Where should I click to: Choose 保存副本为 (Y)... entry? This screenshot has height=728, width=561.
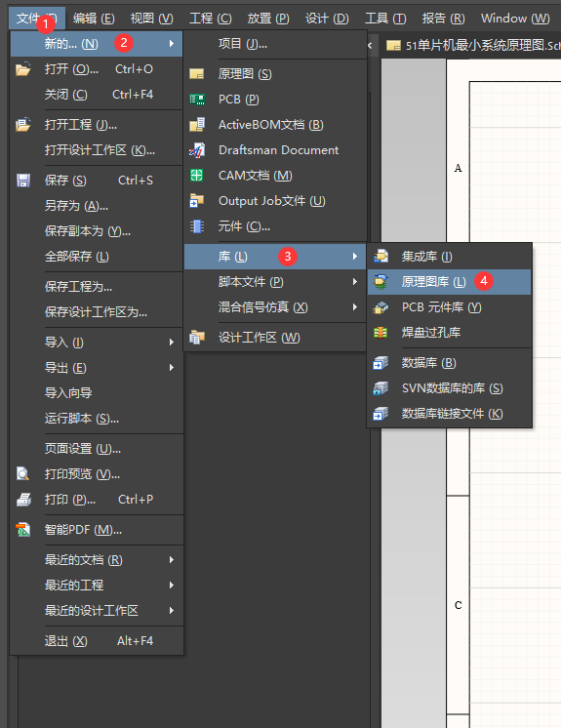click(97, 230)
